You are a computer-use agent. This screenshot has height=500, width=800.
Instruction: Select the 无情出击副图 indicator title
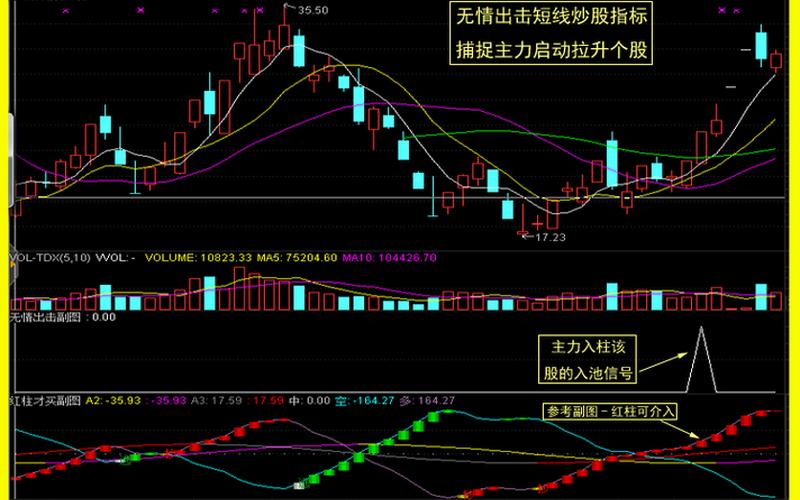[46, 317]
